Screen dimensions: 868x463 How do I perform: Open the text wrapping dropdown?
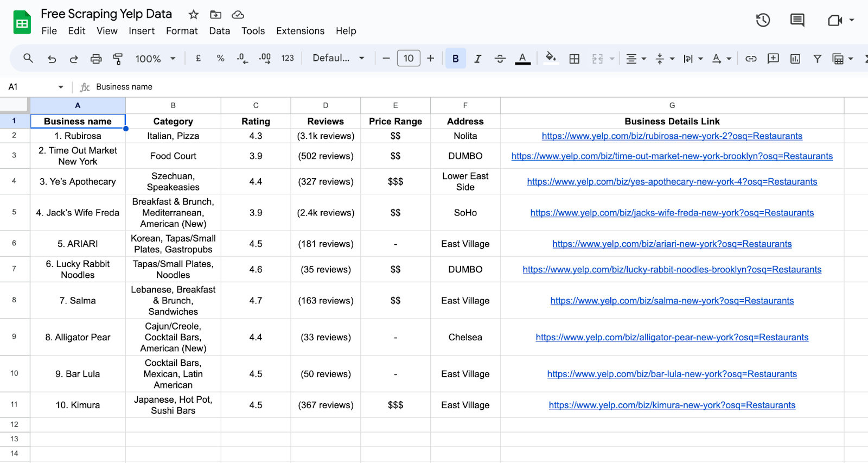pyautogui.click(x=693, y=59)
